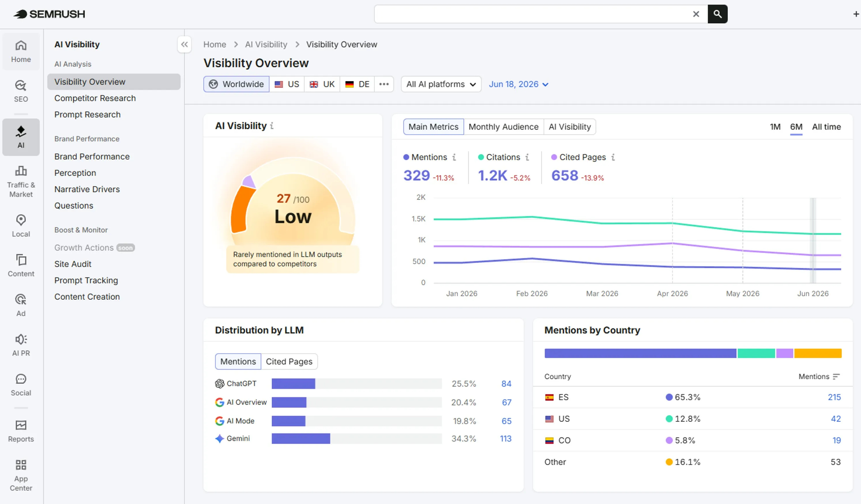The height and width of the screenshot is (504, 861).
Task: Open Site Audit menu item
Action: point(73,264)
